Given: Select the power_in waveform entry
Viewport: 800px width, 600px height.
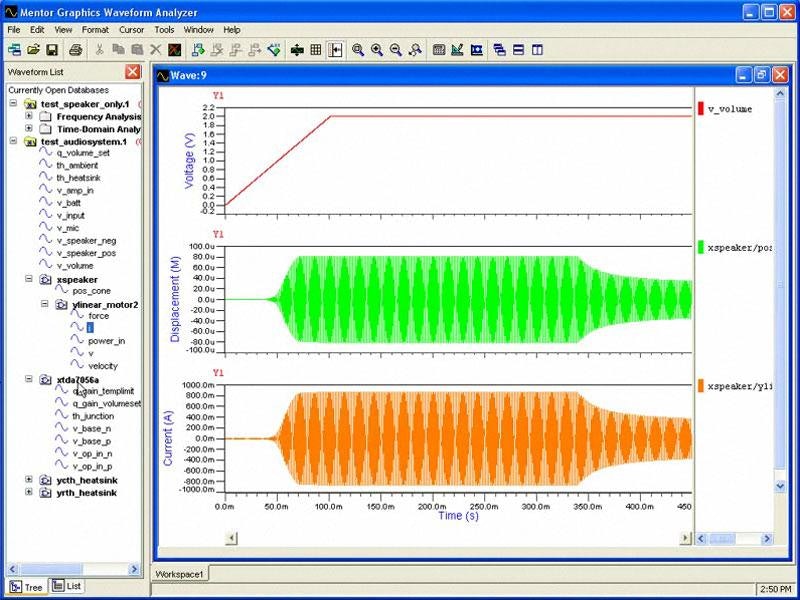Looking at the screenshot, I should [107, 341].
